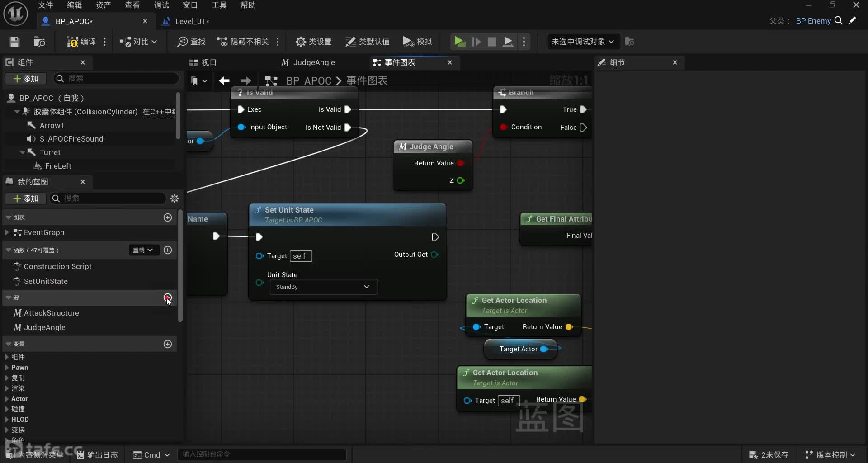
Task: Click the add macro plus icon
Action: [168, 298]
